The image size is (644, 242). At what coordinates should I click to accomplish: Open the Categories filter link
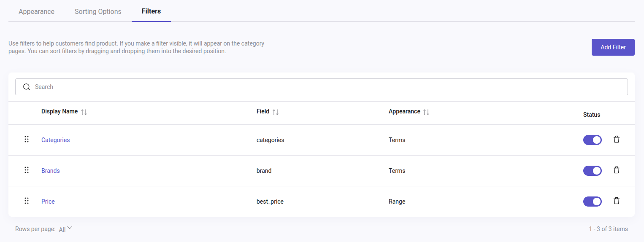pos(55,140)
